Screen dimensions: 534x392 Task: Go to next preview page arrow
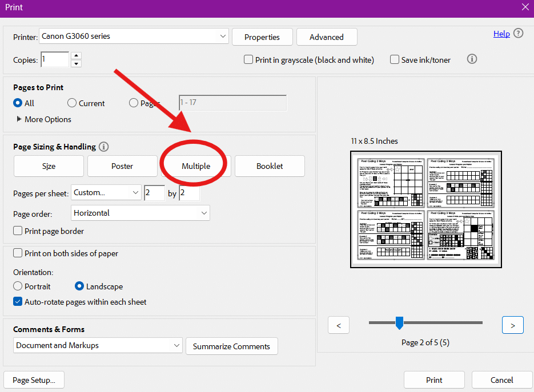pyautogui.click(x=512, y=325)
